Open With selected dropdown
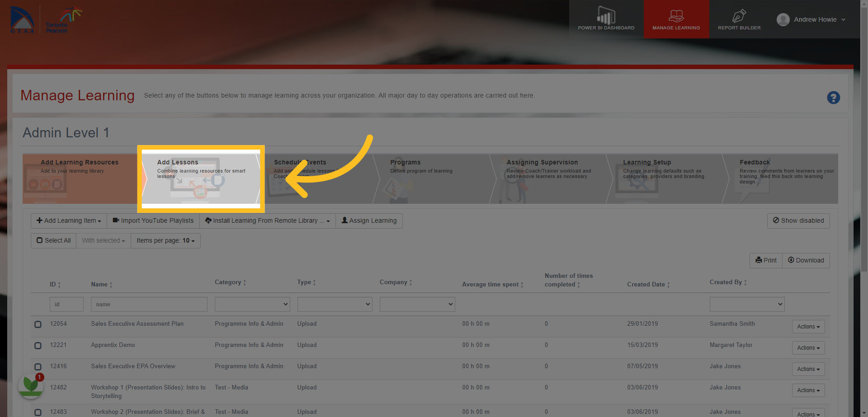Screen dimensions: 868x417 tap(104, 240)
